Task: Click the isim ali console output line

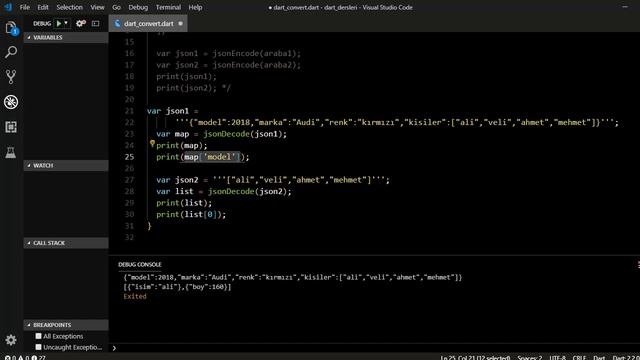Action: 177,287
